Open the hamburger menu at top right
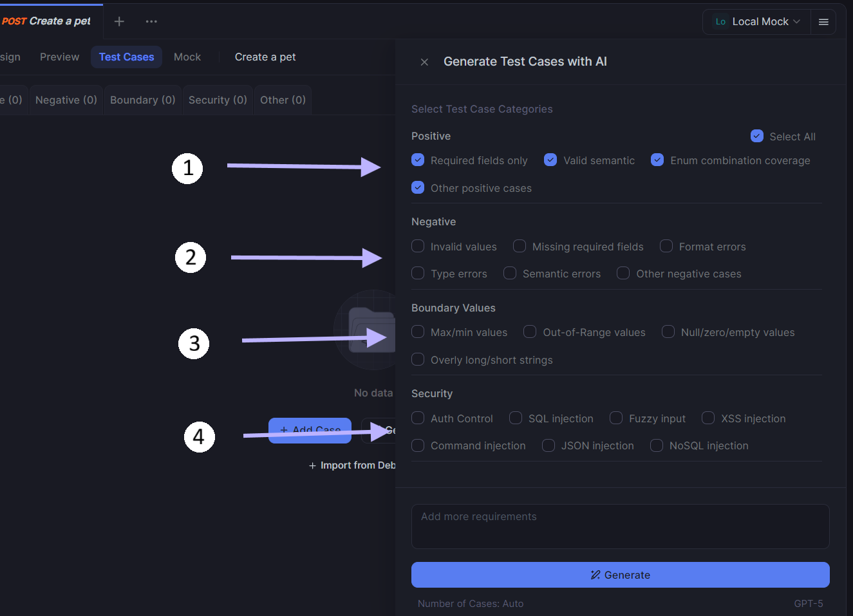The image size is (853, 616). pos(823,22)
